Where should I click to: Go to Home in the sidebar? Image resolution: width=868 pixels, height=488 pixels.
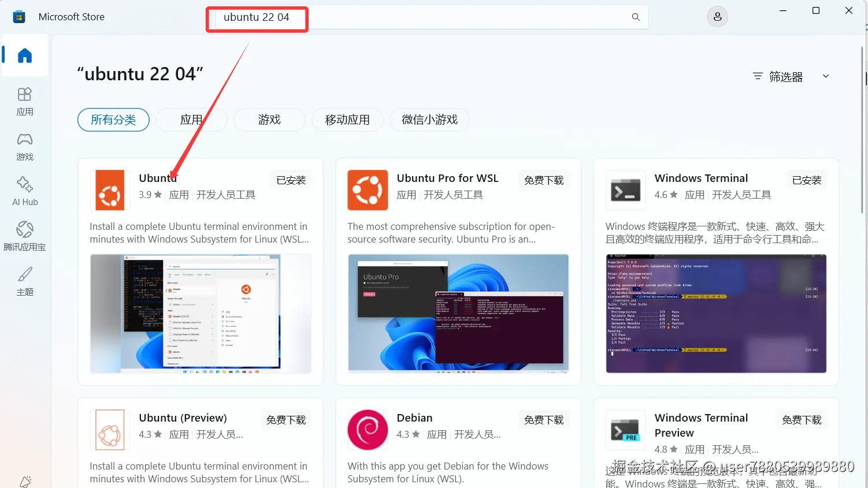click(x=25, y=55)
